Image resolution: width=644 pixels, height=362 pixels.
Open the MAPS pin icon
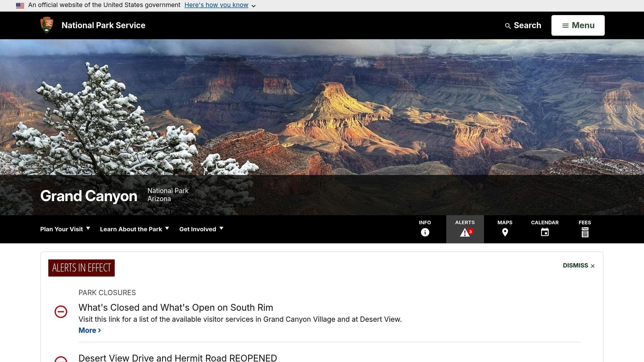click(505, 232)
